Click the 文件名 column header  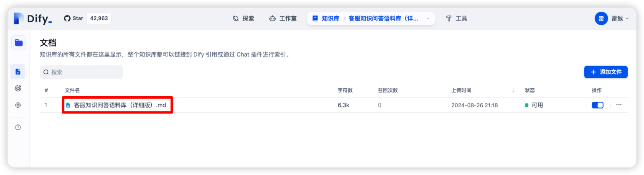72,90
